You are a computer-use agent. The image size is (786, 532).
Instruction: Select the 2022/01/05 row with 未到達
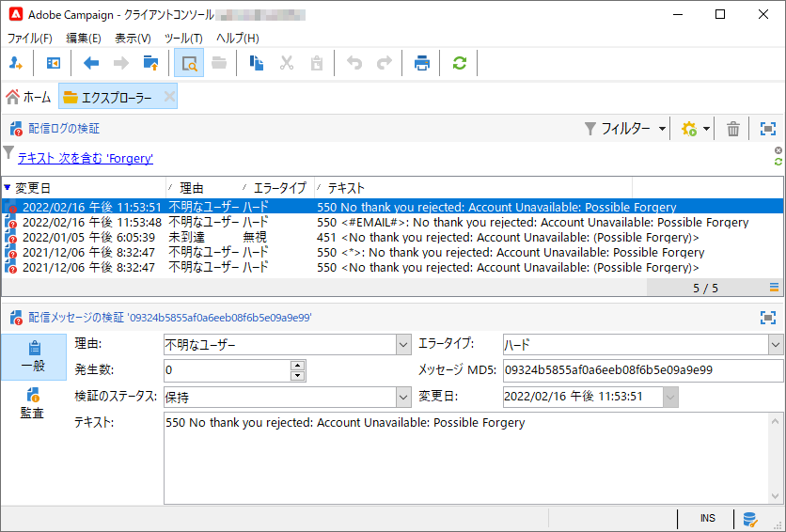pyautogui.click(x=392, y=237)
